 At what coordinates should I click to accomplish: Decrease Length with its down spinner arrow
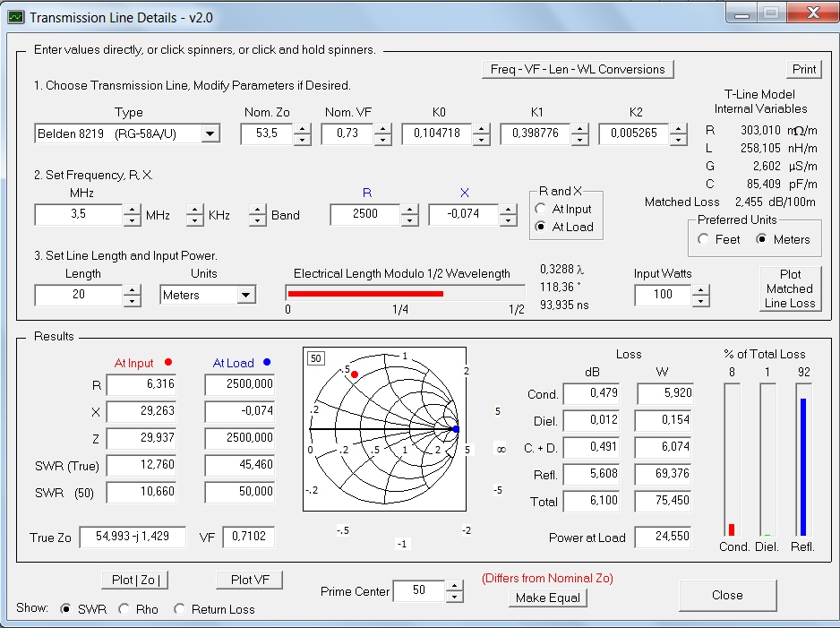[132, 300]
